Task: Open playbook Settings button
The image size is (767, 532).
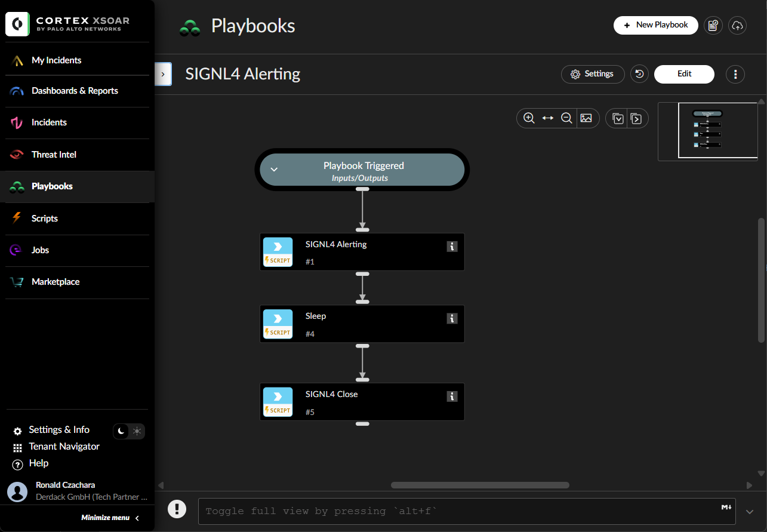Action: (x=593, y=74)
